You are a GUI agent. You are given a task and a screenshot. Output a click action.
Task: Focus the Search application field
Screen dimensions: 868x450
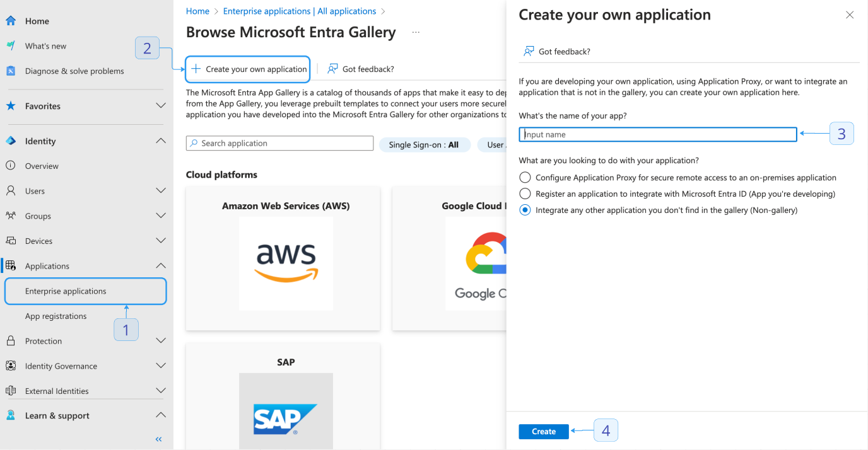pos(279,143)
